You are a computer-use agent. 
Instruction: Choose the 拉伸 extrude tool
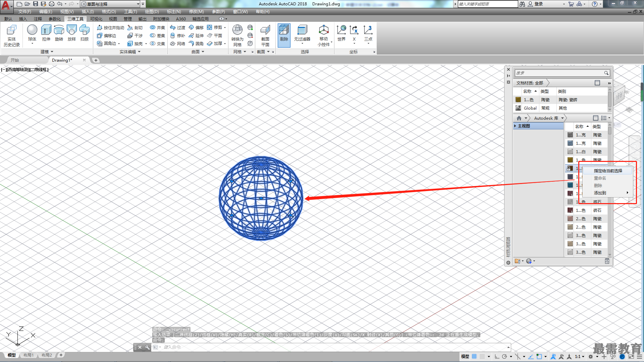tap(46, 33)
